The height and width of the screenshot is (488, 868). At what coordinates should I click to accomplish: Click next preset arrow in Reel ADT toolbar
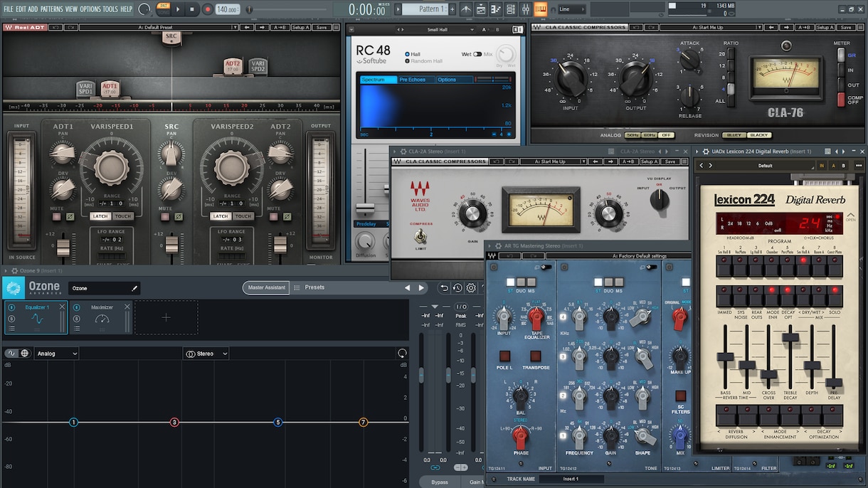tap(262, 27)
